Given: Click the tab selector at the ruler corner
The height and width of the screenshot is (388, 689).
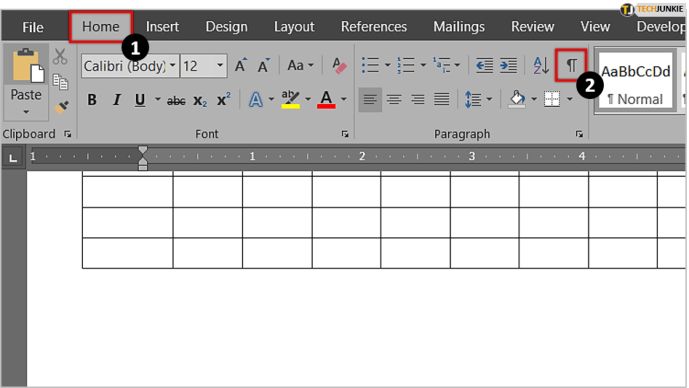Looking at the screenshot, I should coord(13,157).
